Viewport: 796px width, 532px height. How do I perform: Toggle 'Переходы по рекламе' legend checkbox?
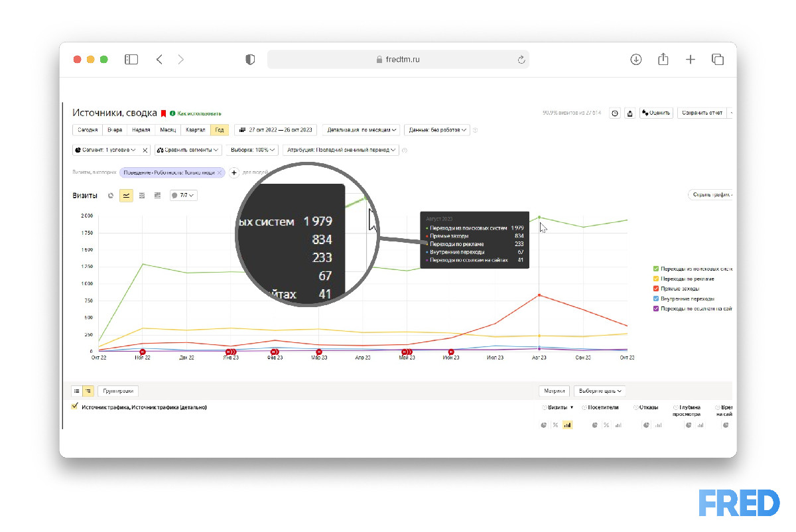coord(656,279)
